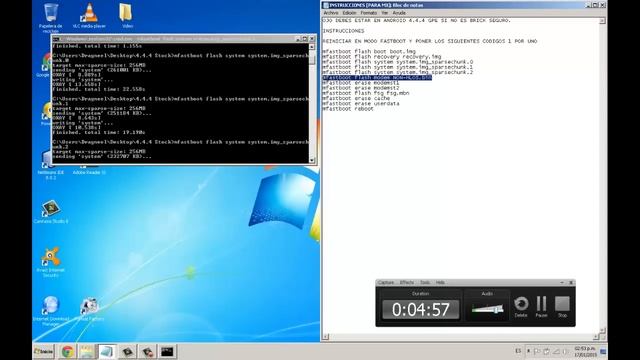Open the file explorer taskbar icon

tap(87, 351)
